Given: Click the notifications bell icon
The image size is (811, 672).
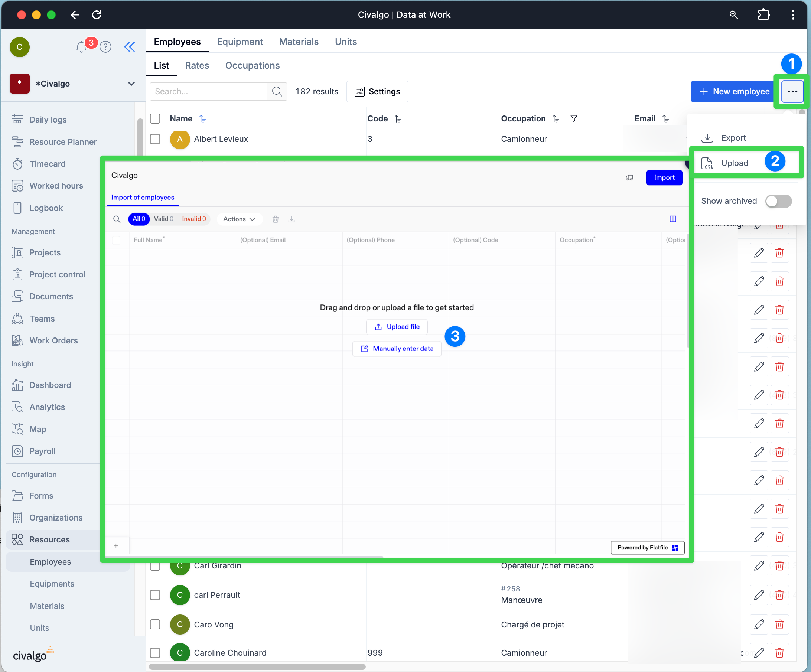Looking at the screenshot, I should point(81,47).
